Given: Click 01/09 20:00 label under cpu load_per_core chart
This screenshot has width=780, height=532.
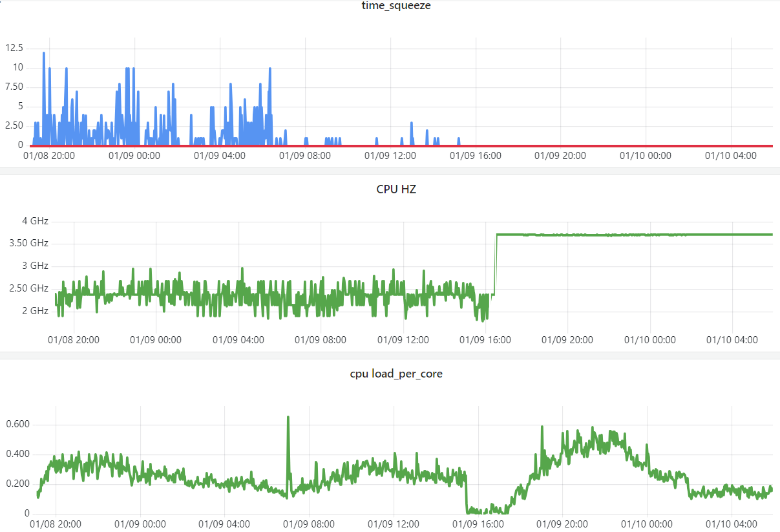Looking at the screenshot, I should click(x=561, y=524).
